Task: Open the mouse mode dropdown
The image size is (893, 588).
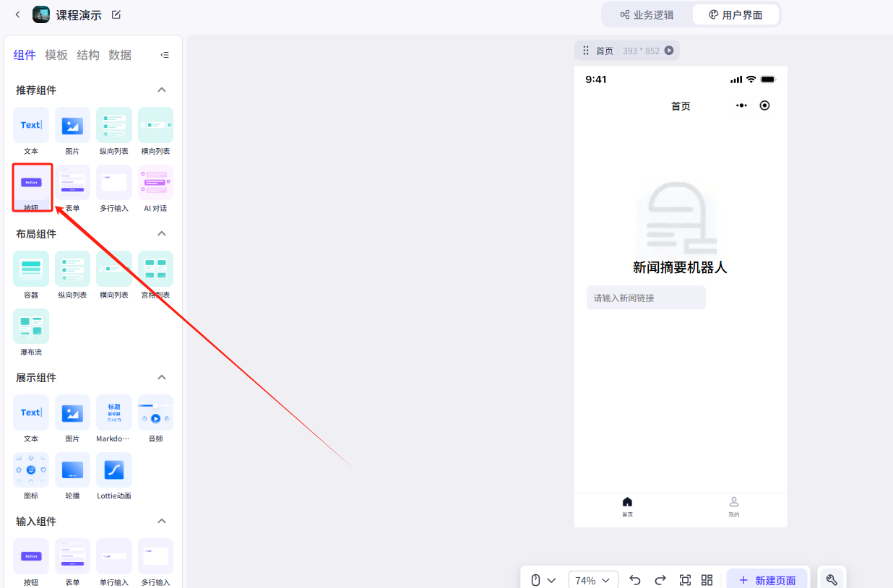Action: (x=543, y=580)
